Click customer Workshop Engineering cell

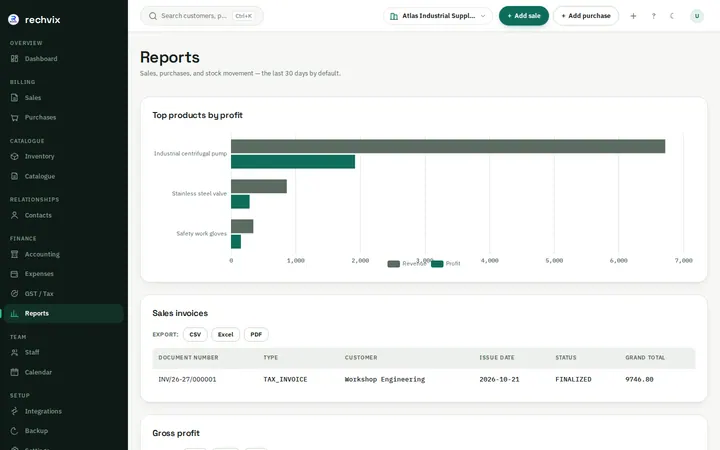[385, 379]
